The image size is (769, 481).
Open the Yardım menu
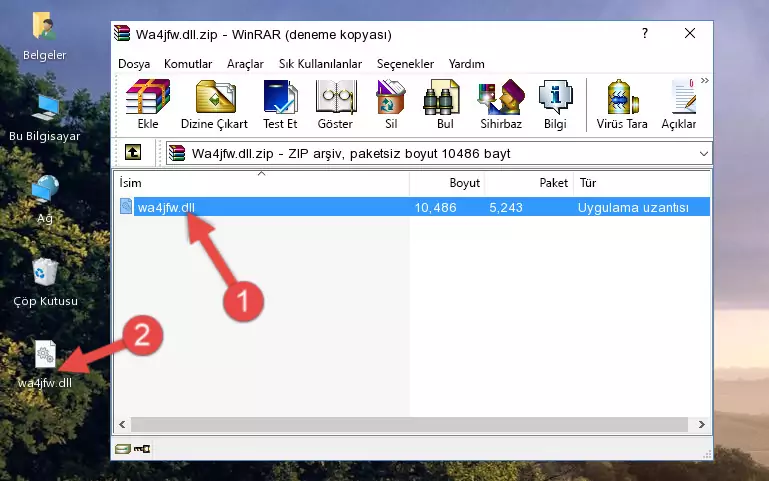tap(466, 64)
